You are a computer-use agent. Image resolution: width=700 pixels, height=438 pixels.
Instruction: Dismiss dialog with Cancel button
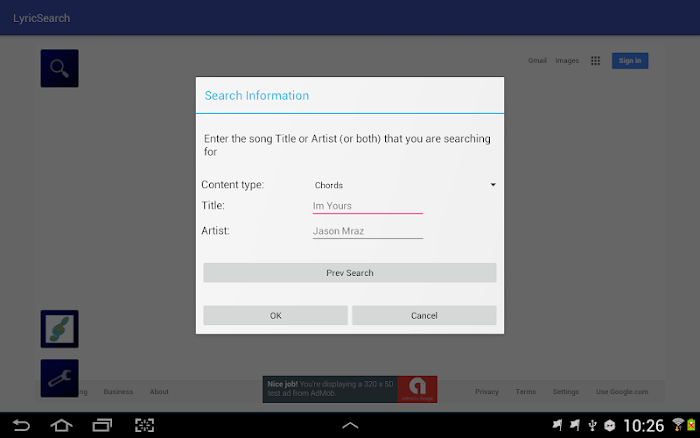click(424, 315)
